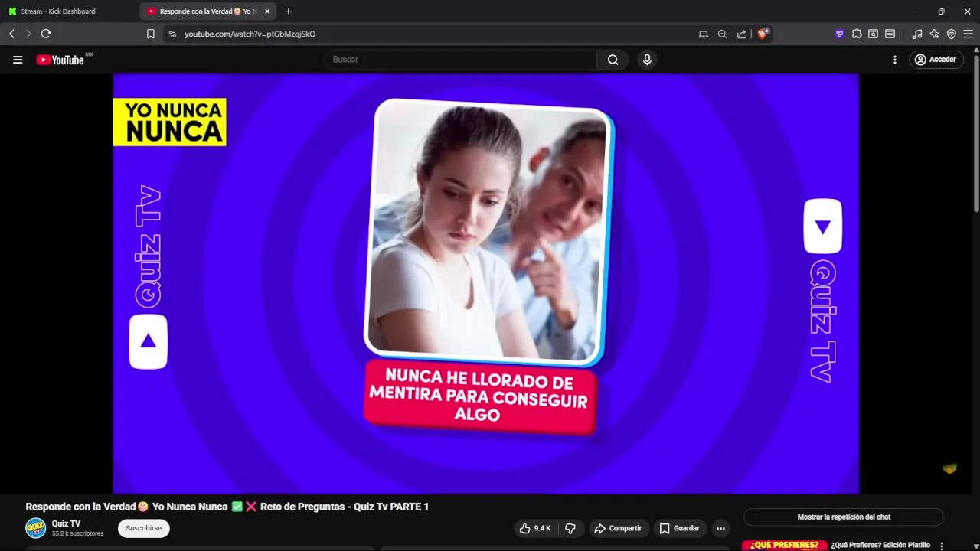This screenshot has height=551, width=980.
Task: Open Brave Shields lion icon
Action: click(x=763, y=34)
